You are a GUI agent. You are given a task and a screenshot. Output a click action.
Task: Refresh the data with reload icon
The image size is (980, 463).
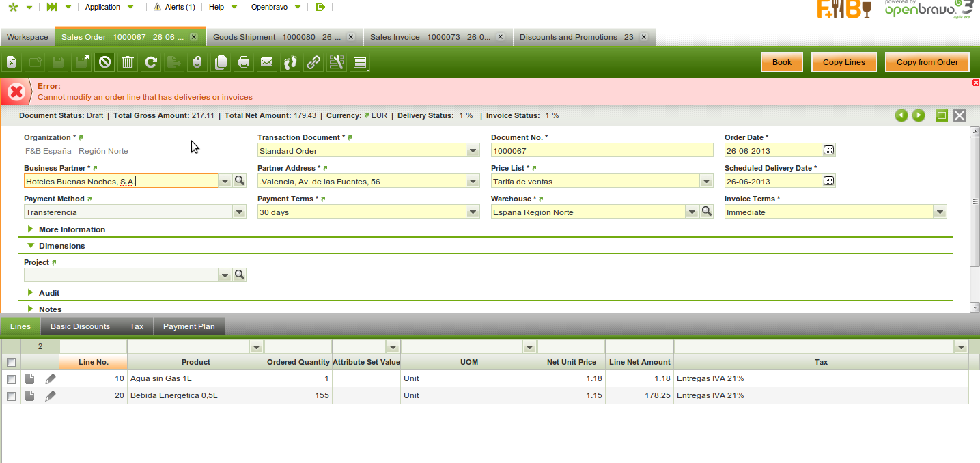tap(151, 63)
